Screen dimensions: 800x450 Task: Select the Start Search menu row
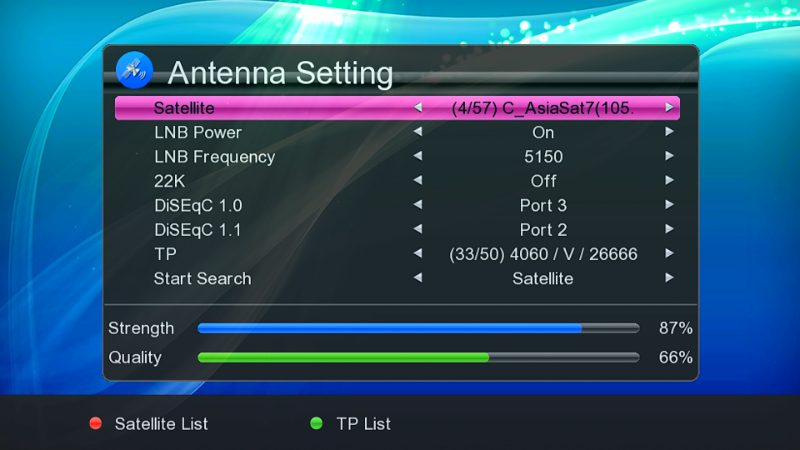397,279
